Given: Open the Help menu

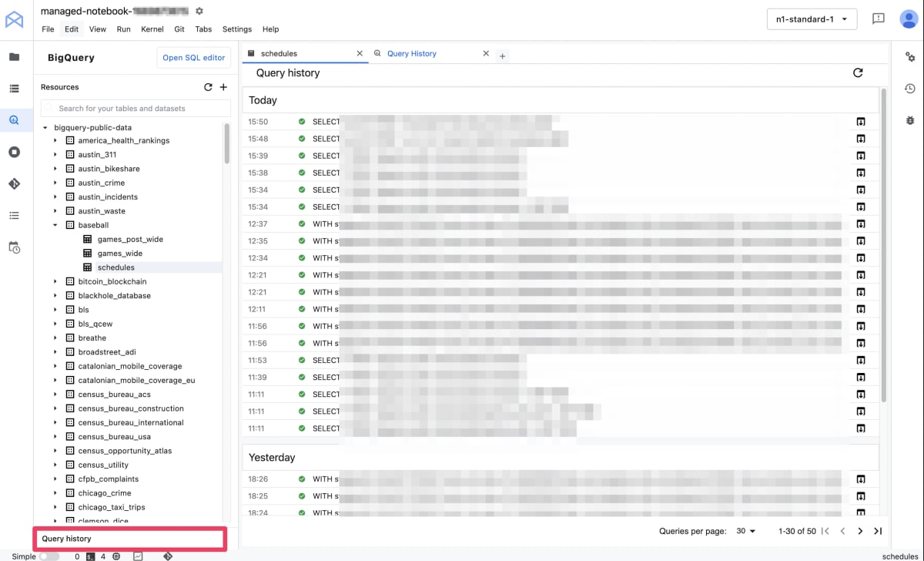Looking at the screenshot, I should (x=270, y=29).
